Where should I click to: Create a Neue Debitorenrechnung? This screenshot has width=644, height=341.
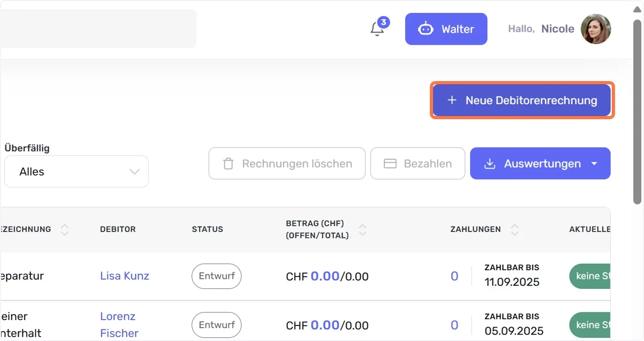click(522, 100)
